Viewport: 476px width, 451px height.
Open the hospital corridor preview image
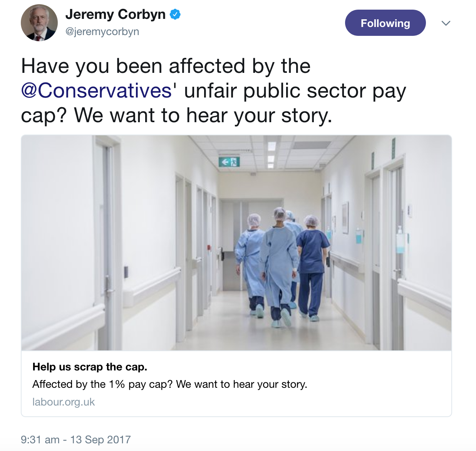(236, 243)
